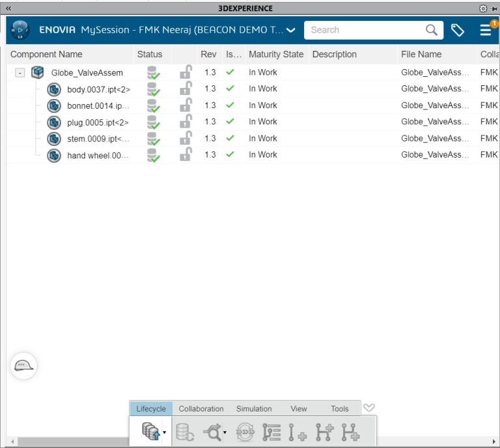The height and width of the screenshot is (448, 500).
Task: Click the body.0037 part icon
Action: (x=54, y=89)
